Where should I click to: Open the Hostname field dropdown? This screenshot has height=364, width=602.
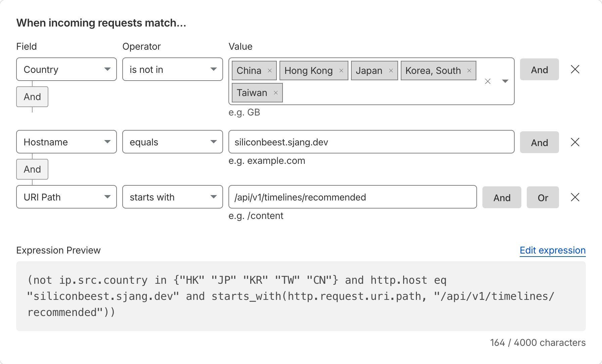pos(67,142)
